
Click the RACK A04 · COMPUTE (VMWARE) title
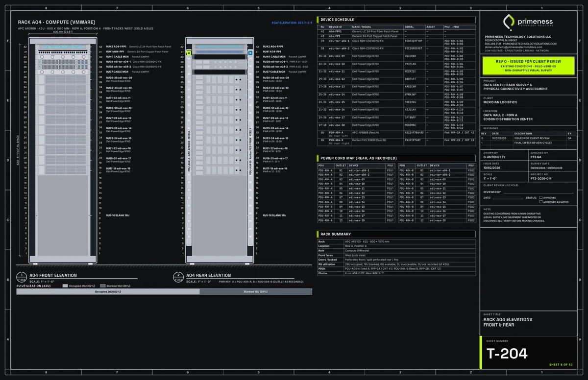[x=57, y=22]
